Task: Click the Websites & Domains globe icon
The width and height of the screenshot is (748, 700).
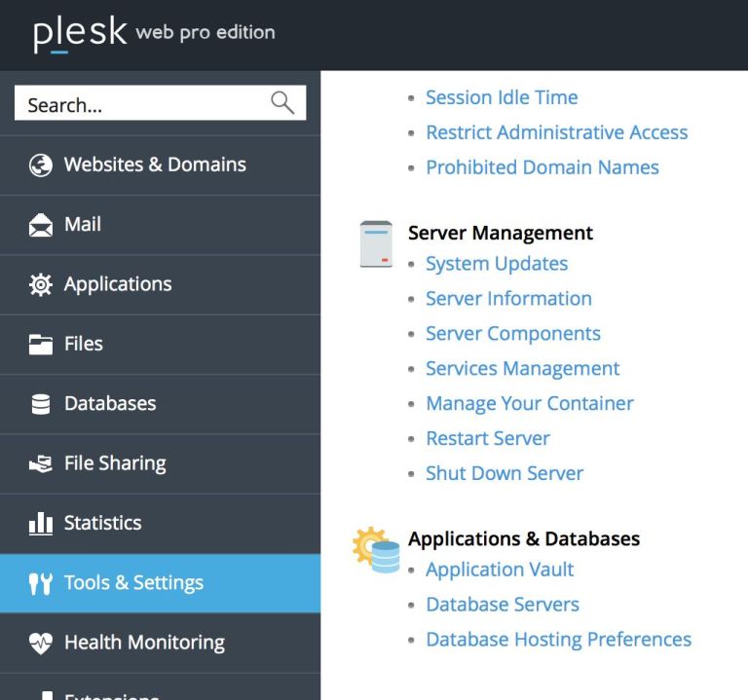Action: click(41, 166)
